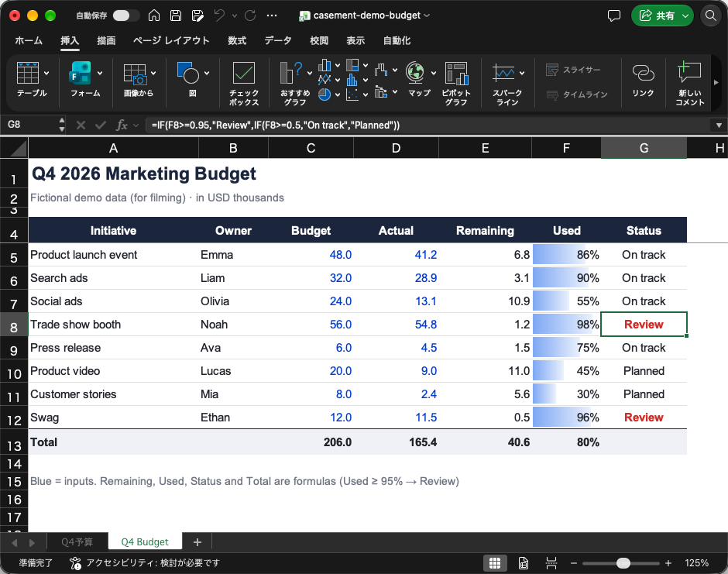Expand the スパークライン dropdown arrow

click(x=522, y=73)
